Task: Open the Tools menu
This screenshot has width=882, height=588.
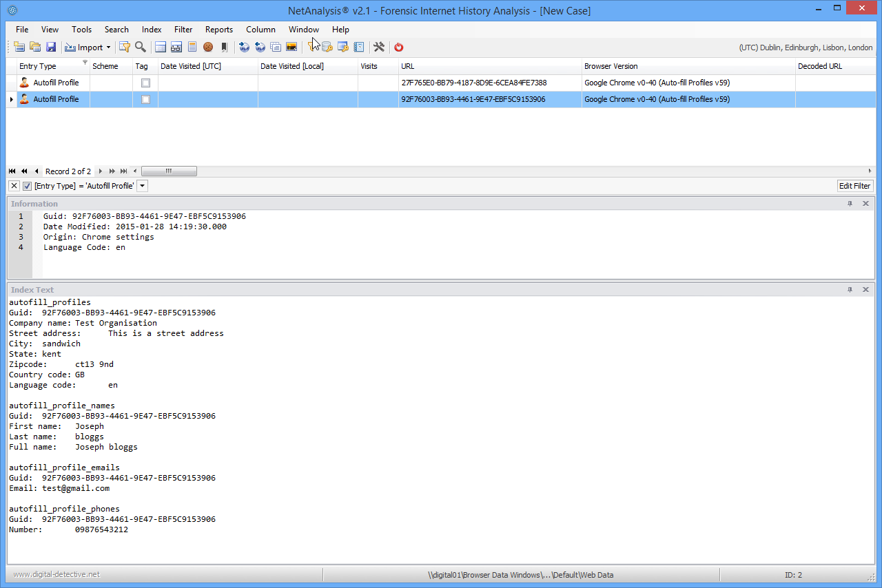Action: (81, 30)
